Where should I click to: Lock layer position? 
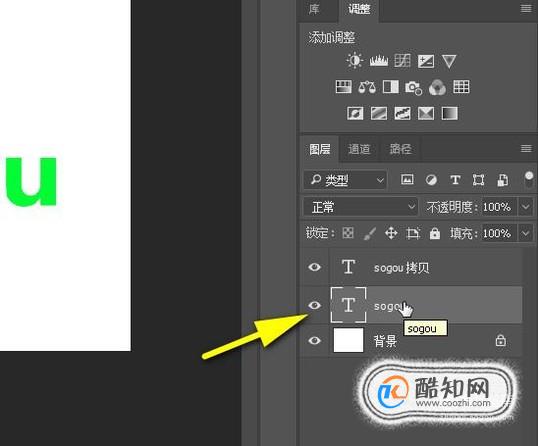pos(391,234)
